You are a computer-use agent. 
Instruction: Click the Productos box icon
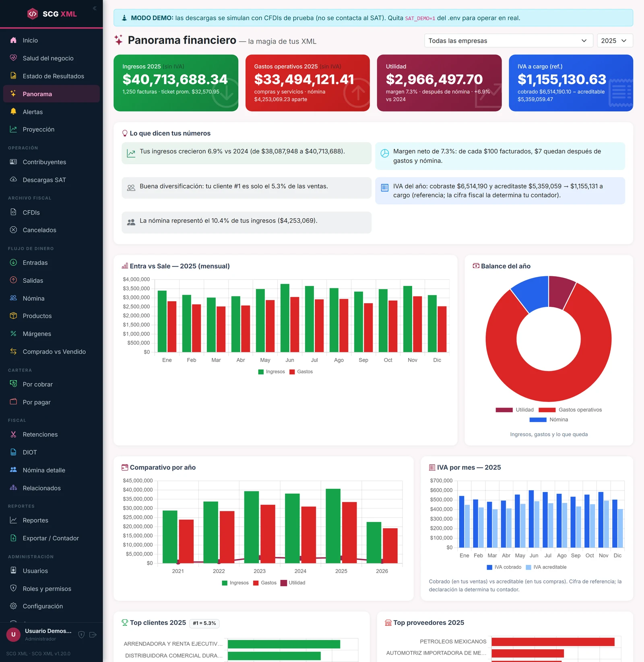(x=13, y=316)
